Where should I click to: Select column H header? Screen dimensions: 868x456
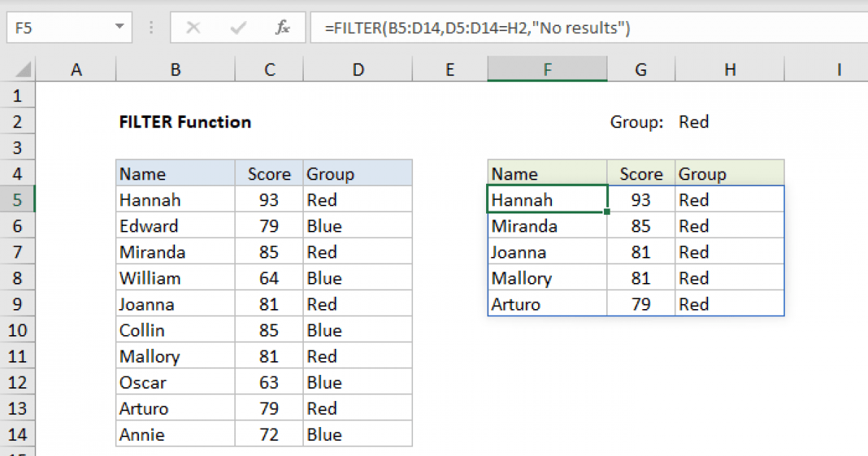(x=731, y=69)
